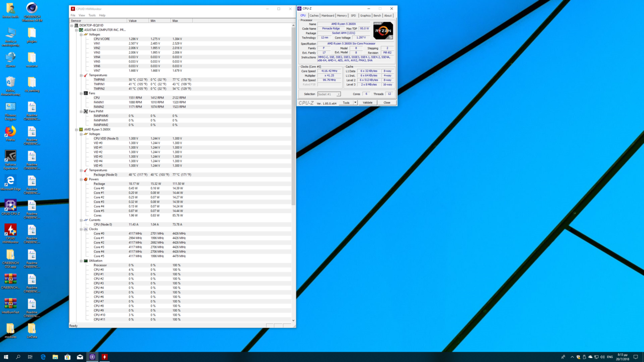Collapse the Fans group
Viewport: 644px width, 362px height.
[x=81, y=93]
